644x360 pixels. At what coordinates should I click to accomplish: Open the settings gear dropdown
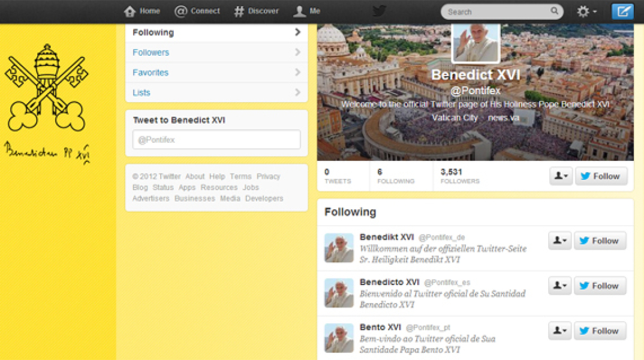click(x=586, y=11)
